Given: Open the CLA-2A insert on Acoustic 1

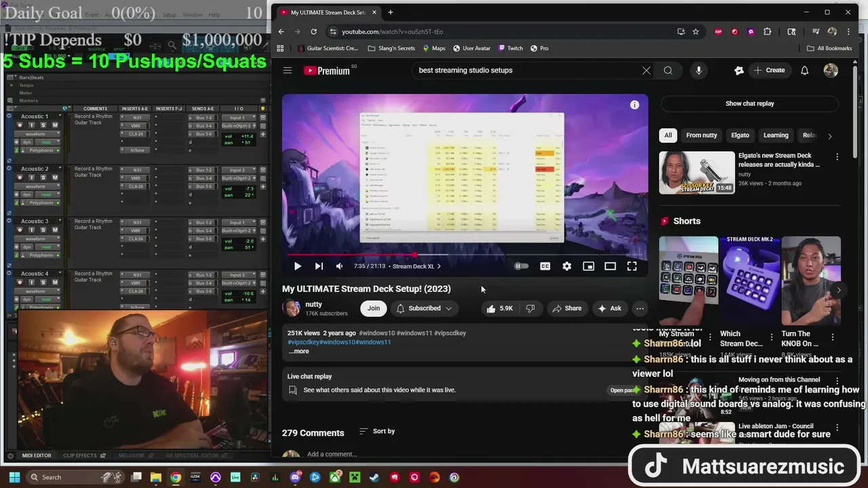Looking at the screenshot, I should click(136, 134).
